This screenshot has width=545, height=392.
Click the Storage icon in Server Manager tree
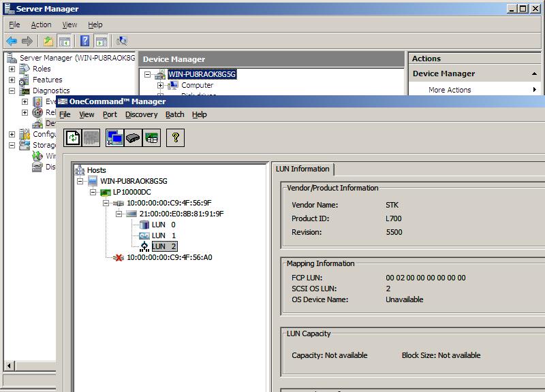coord(25,145)
